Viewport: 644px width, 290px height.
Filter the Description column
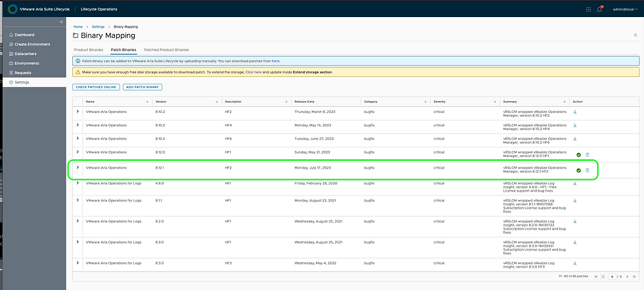point(287,102)
